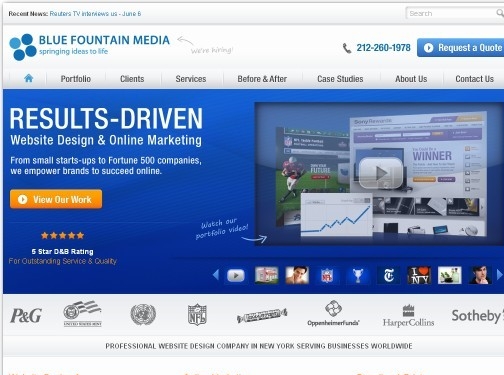Click the Request a Quote button
The image size is (504, 375).
point(460,48)
